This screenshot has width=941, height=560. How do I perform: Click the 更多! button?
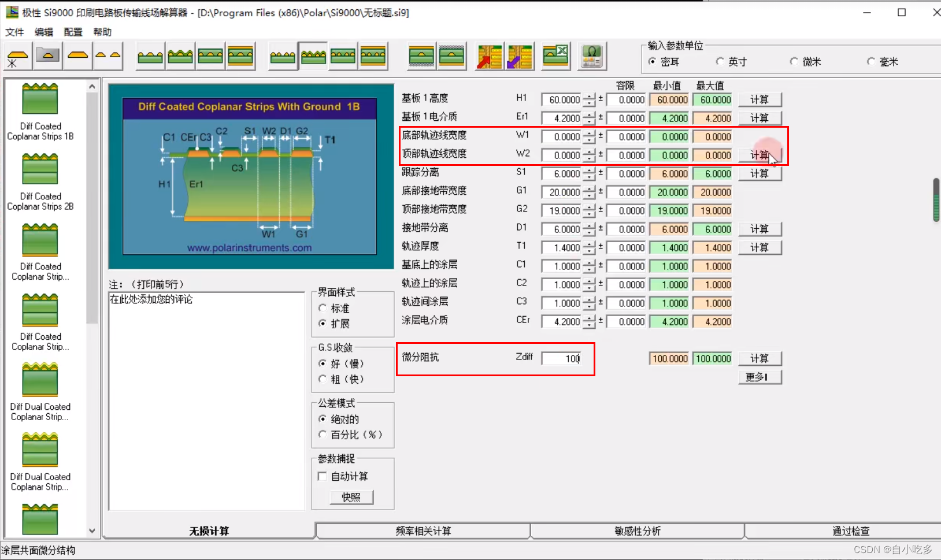click(x=760, y=377)
